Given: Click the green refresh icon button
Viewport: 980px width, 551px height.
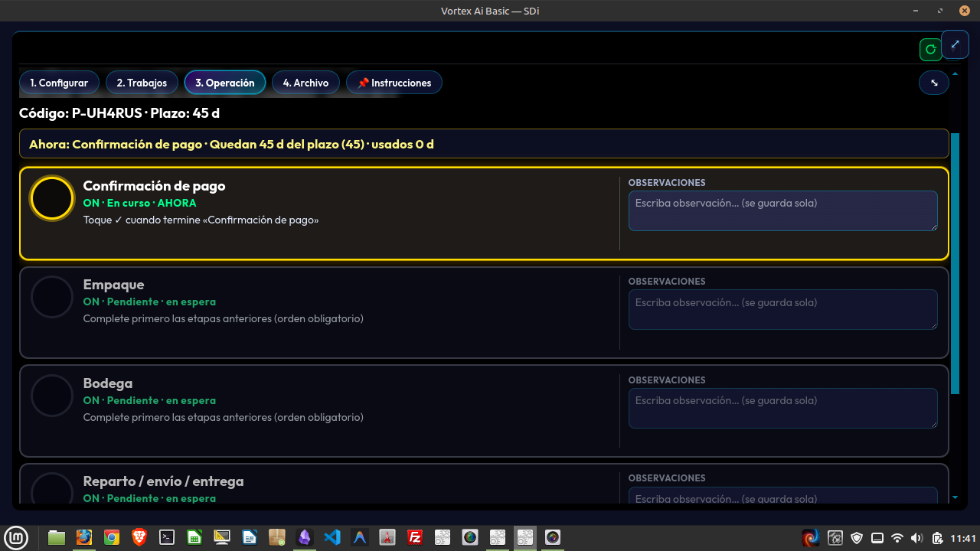Looking at the screenshot, I should [x=931, y=50].
